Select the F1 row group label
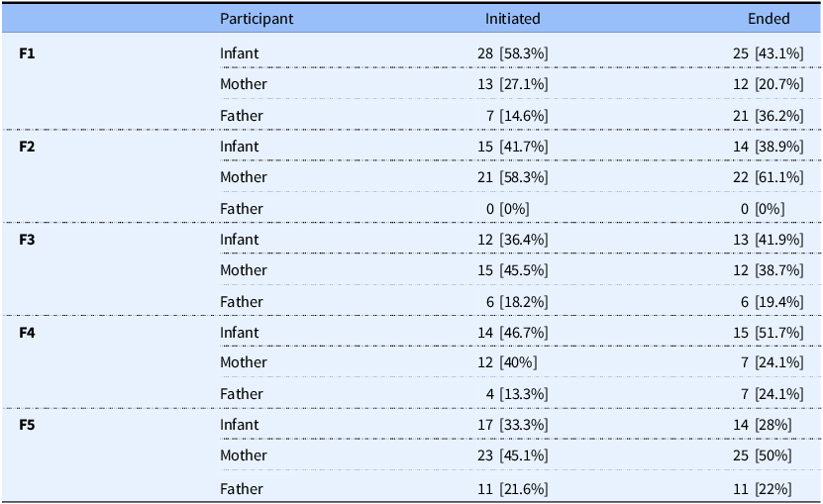The width and height of the screenshot is (823, 504). tap(28, 52)
